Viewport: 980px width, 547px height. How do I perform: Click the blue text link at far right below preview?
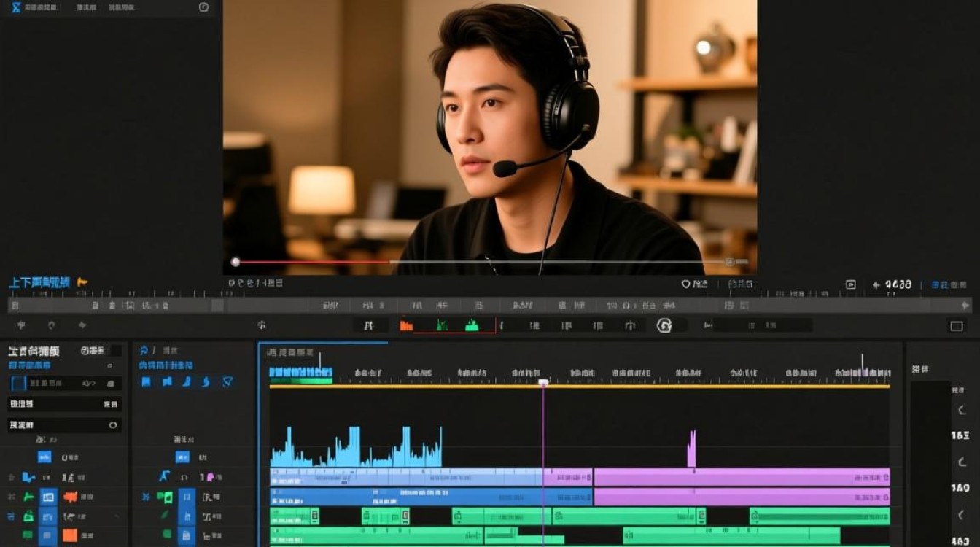coord(949,284)
